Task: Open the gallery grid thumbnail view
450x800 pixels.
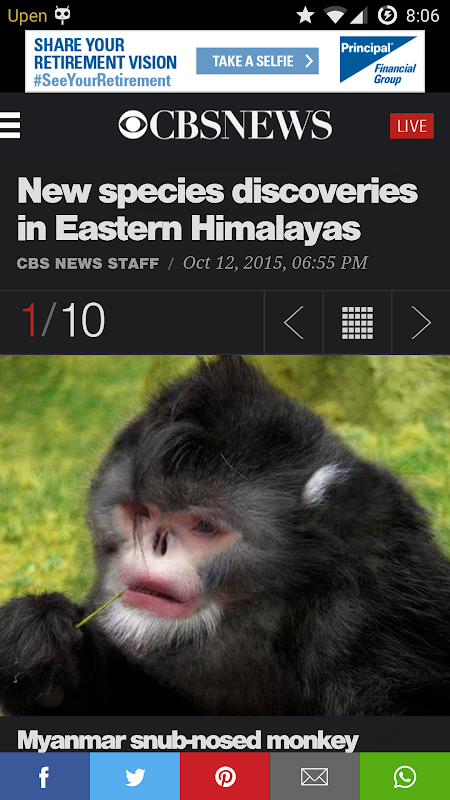Action: (357, 322)
